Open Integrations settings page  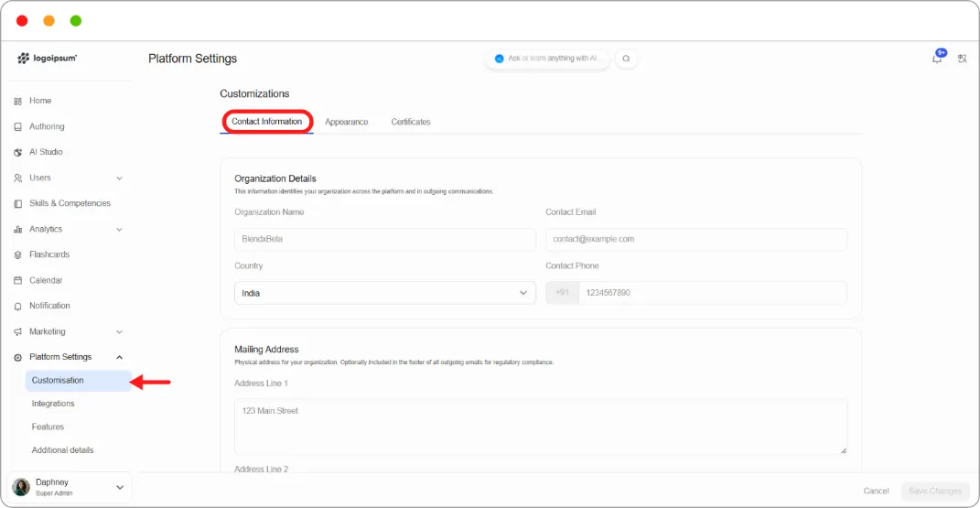53,404
